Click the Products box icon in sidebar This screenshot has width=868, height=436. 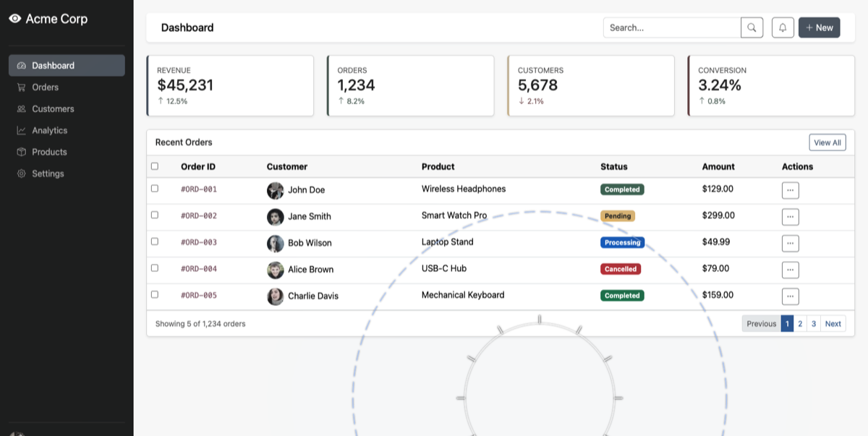click(x=21, y=153)
